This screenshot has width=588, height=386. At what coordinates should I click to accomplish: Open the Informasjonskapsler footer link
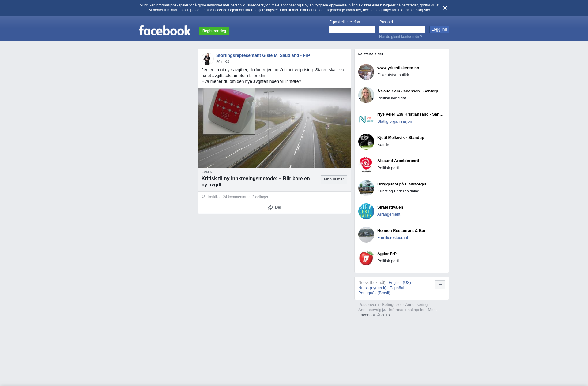coord(407,310)
